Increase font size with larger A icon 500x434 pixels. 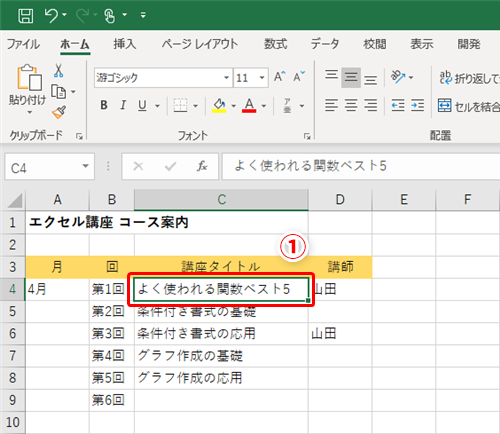pyautogui.click(x=280, y=77)
